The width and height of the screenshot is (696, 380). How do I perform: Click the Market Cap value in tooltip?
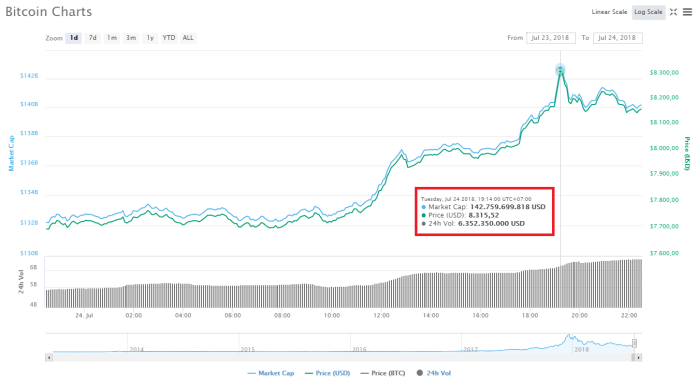pyautogui.click(x=508, y=207)
